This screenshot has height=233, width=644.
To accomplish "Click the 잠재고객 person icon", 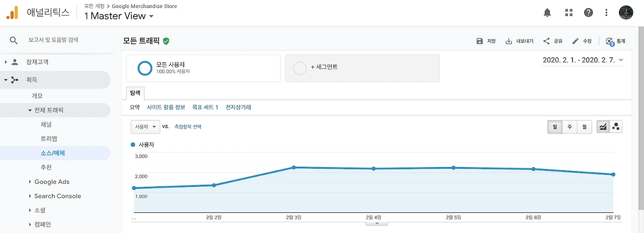I will (x=15, y=62).
